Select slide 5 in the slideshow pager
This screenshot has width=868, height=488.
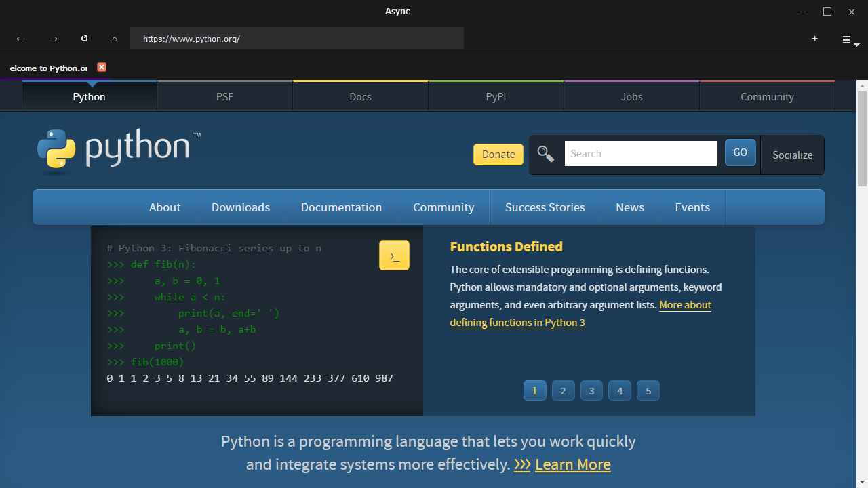pyautogui.click(x=648, y=390)
